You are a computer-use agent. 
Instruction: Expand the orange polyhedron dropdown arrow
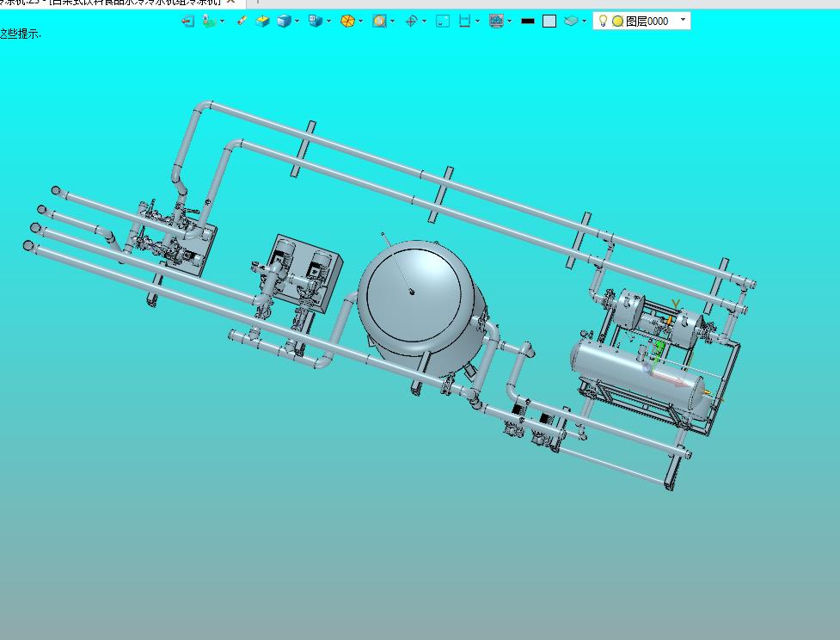tap(360, 21)
